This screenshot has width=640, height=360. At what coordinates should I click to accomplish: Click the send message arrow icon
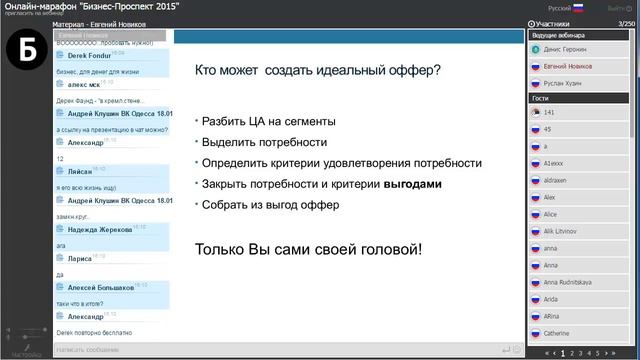506,349
